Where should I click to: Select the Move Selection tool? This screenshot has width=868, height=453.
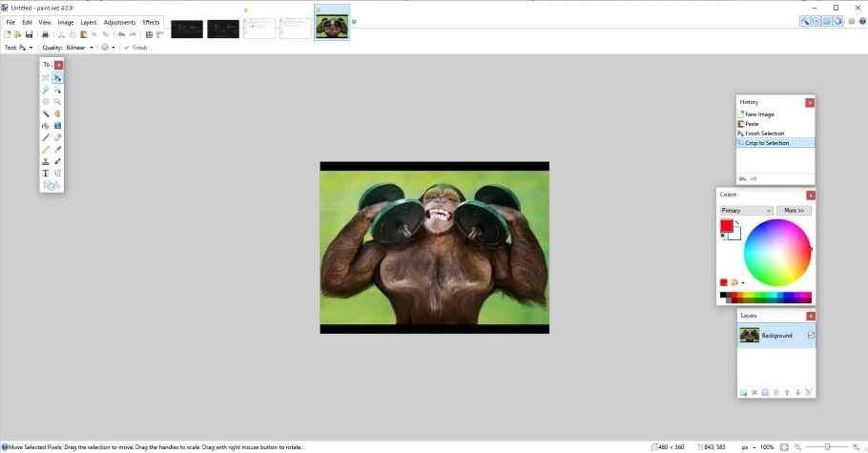57,90
